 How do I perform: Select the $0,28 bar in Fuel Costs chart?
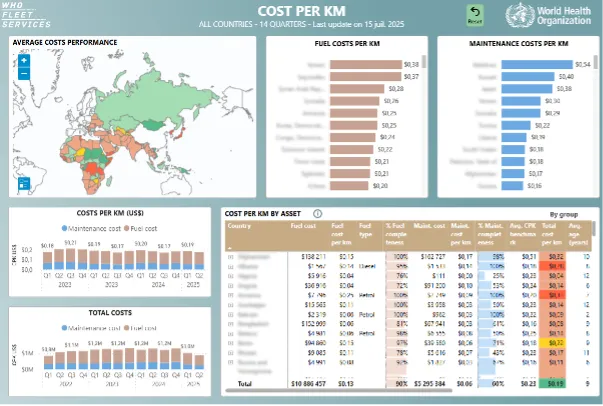pyautogui.click(x=357, y=89)
